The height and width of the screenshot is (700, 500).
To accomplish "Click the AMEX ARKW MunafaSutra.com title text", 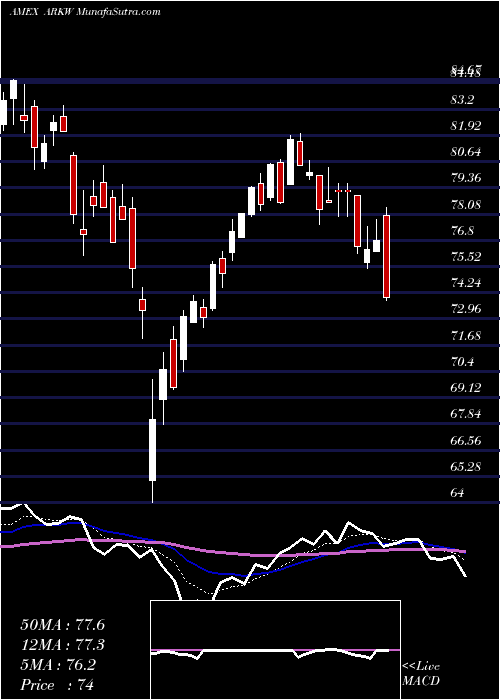I will (x=85, y=12).
